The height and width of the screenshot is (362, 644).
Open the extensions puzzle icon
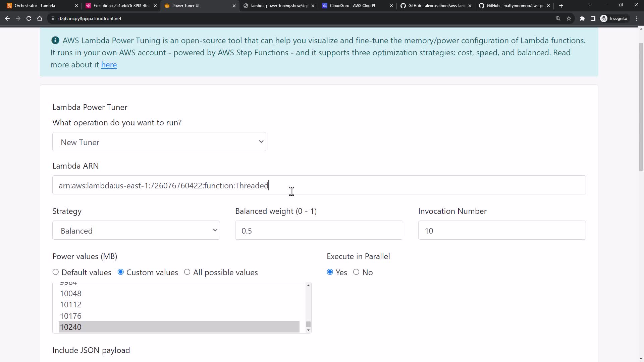[x=582, y=18]
